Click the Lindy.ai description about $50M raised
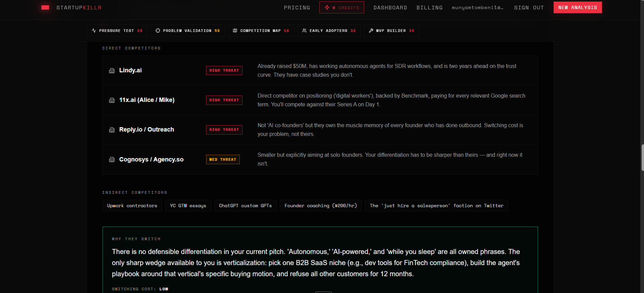The height and width of the screenshot is (293, 644). click(387, 70)
